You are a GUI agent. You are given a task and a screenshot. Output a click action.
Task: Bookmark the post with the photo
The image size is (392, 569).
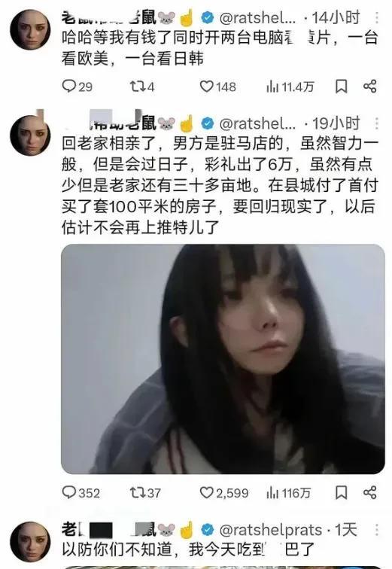[342, 492]
